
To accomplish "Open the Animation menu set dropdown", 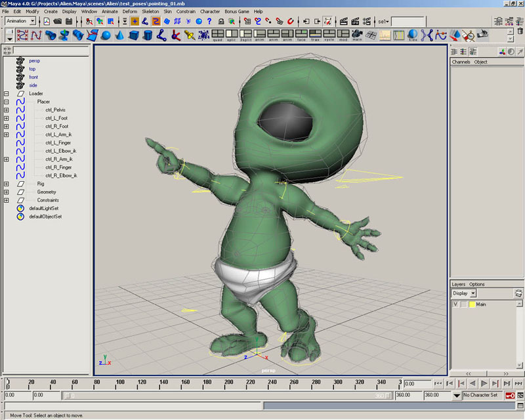I will pos(32,21).
